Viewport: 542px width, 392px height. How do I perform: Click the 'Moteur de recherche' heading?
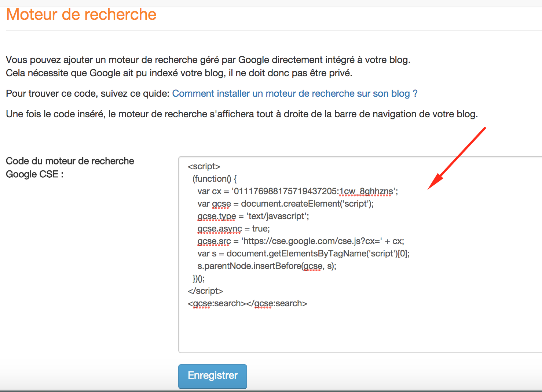(81, 15)
